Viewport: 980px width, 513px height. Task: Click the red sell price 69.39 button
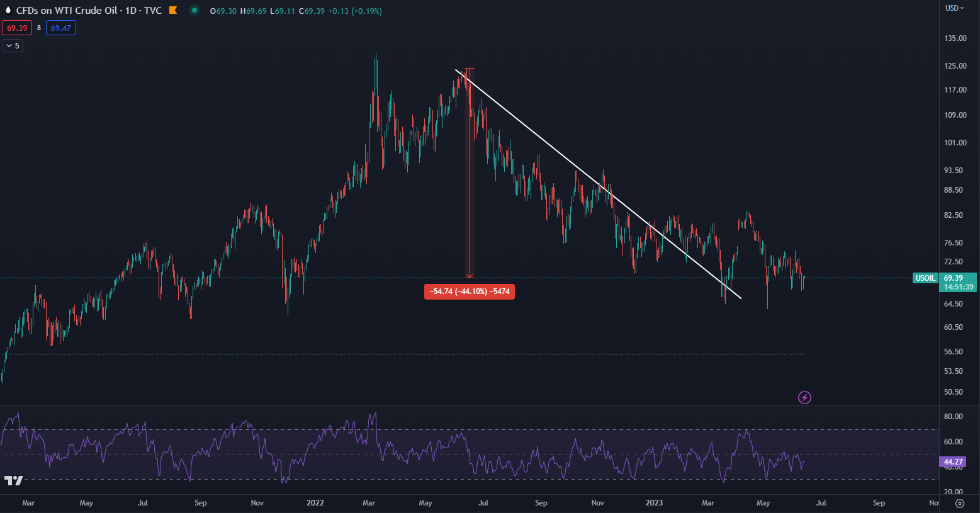[17, 28]
